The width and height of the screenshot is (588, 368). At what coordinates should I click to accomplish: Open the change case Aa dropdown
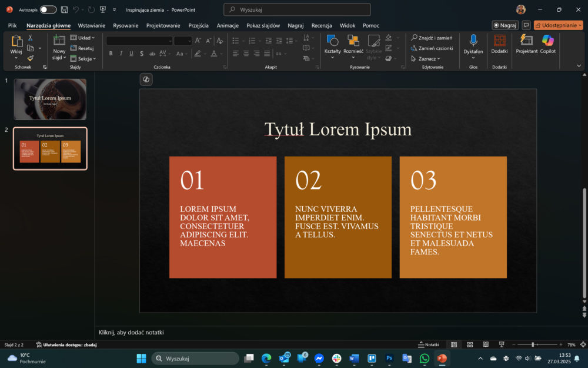coord(181,54)
